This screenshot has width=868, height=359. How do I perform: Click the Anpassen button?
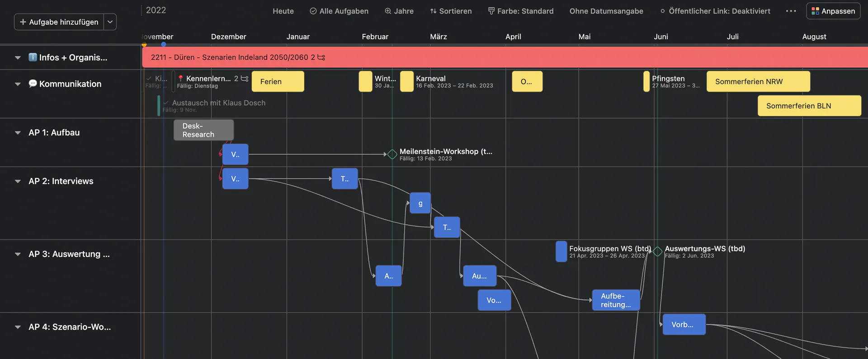pyautogui.click(x=833, y=11)
